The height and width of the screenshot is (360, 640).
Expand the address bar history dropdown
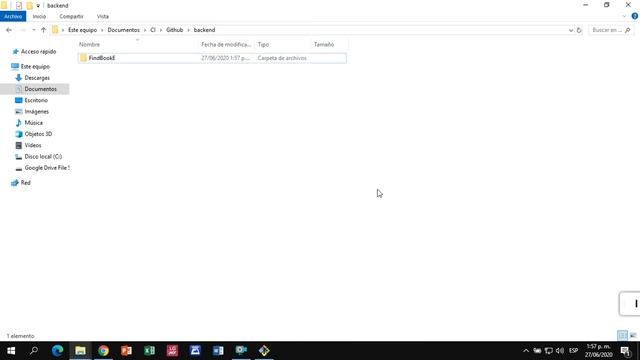(x=571, y=30)
